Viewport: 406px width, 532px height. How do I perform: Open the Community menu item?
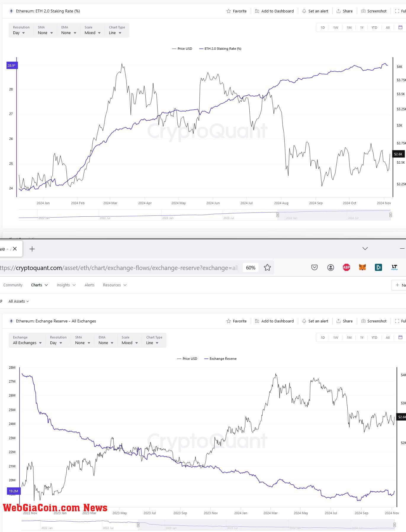(13, 285)
